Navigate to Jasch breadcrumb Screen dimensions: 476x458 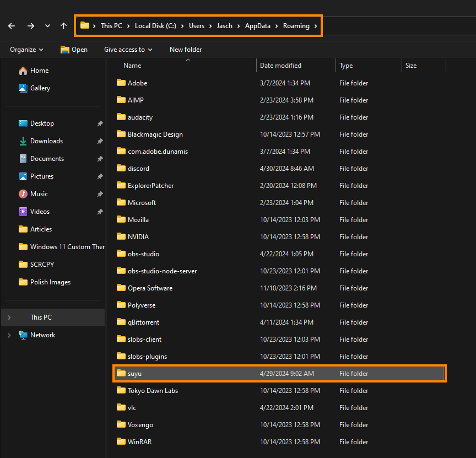pos(224,26)
